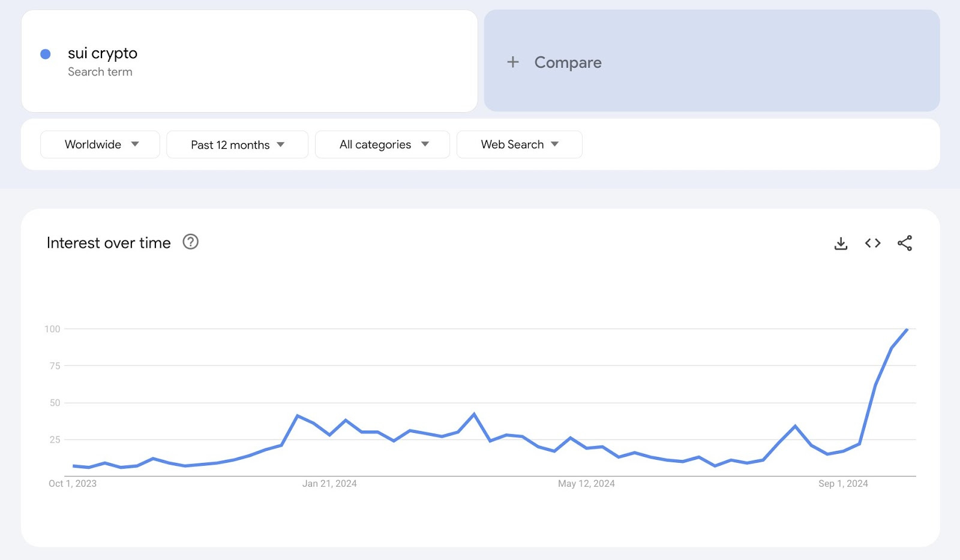
Task: Open the All categories dropdown
Action: (382, 144)
